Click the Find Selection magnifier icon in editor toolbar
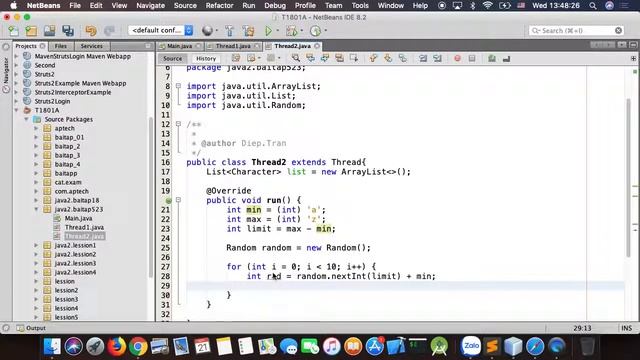Screen dimensions: 640x360 (296, 59)
